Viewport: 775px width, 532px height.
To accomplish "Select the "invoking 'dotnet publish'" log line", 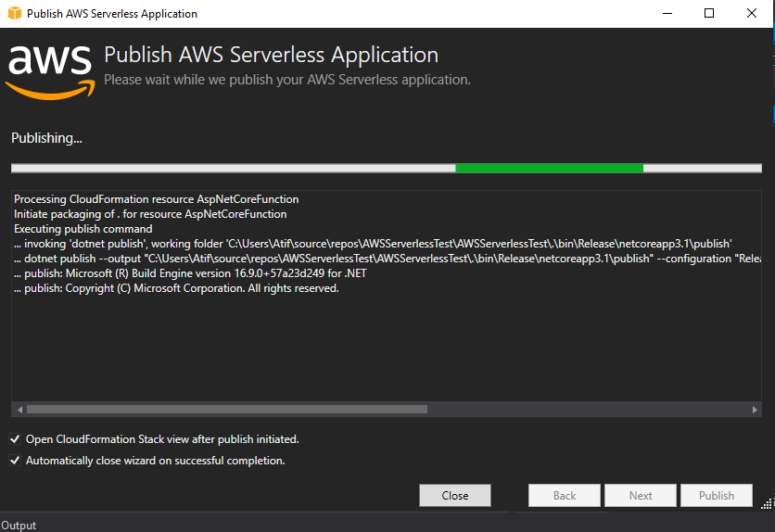I will (x=373, y=244).
